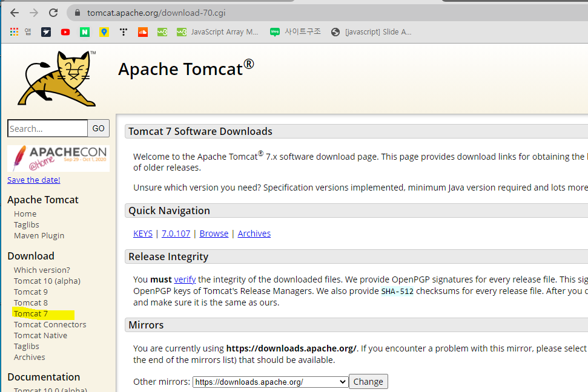Open the Which version? link

[42, 270]
